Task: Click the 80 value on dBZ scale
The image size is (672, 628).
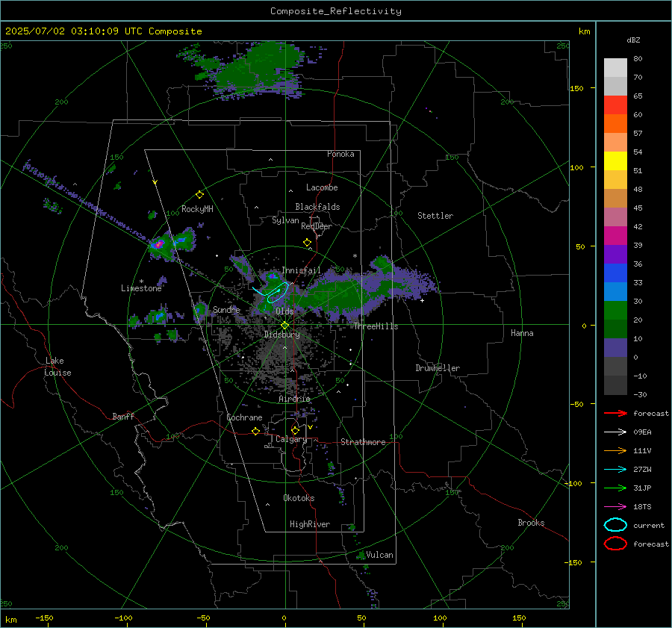Action: click(x=638, y=59)
